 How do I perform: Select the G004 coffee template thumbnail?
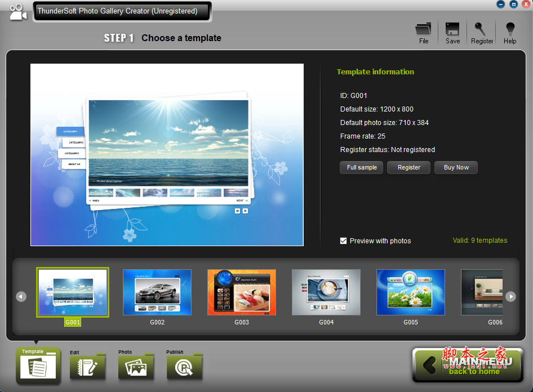tap(326, 292)
